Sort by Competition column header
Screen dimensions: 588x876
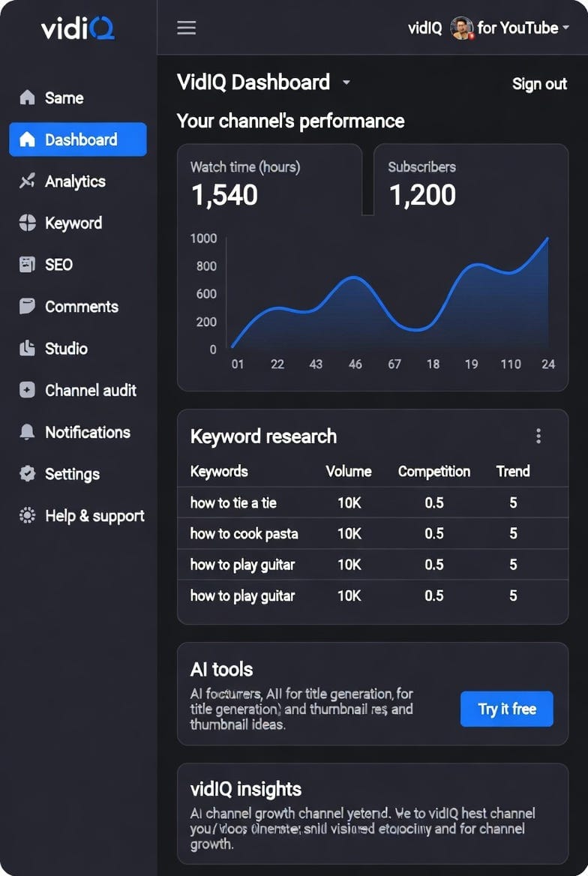434,471
